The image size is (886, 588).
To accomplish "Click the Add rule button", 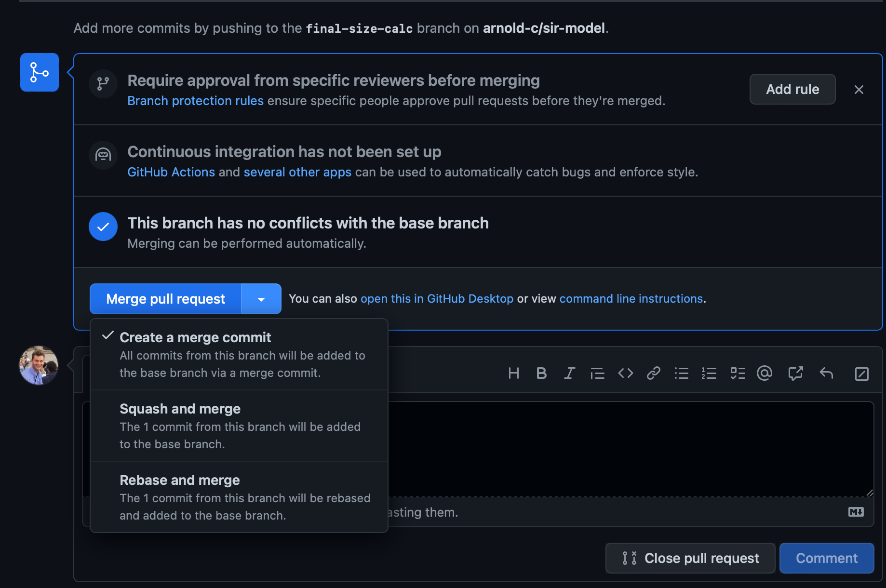I will point(792,90).
